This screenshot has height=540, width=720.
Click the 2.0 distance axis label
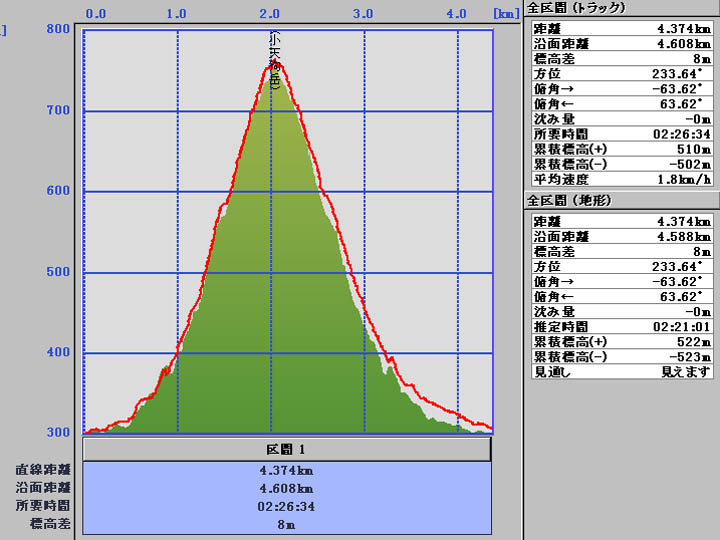[x=269, y=14]
